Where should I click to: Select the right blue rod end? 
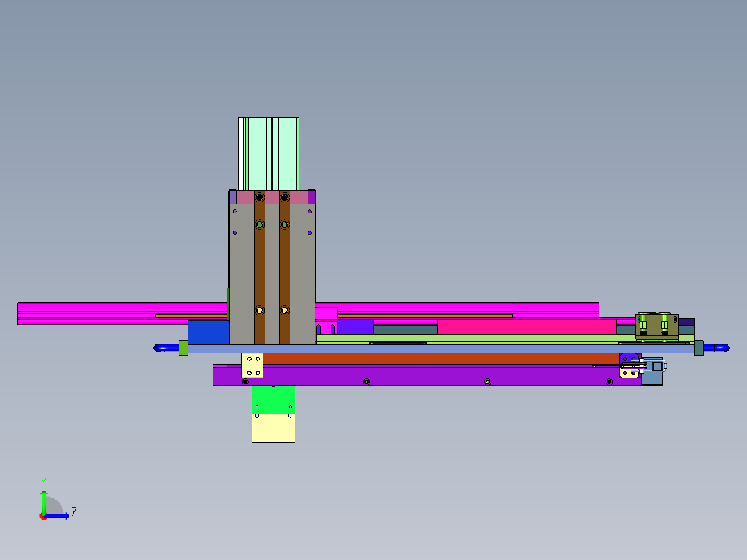click(x=717, y=348)
